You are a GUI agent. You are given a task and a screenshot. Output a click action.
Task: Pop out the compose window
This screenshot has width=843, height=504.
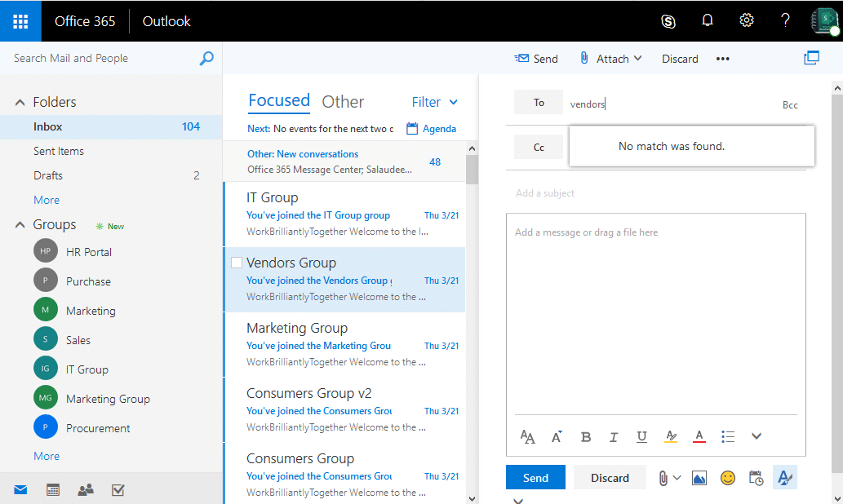point(811,57)
